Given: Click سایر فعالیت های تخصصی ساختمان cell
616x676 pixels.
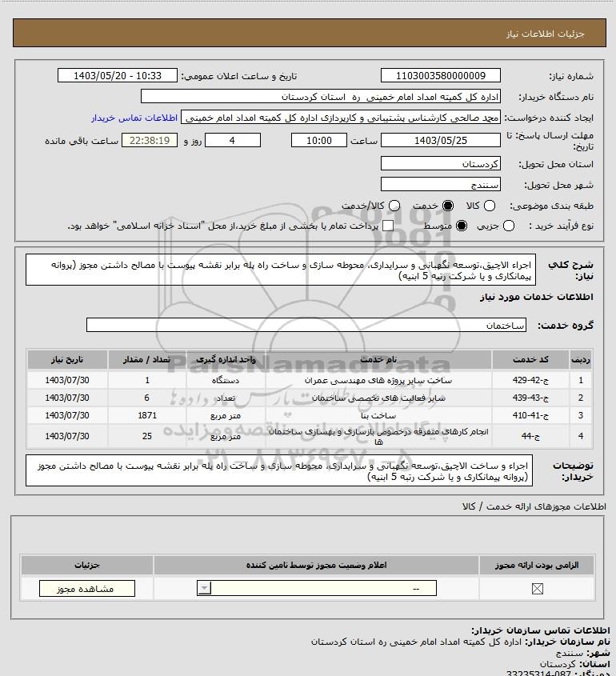Looking at the screenshot, I should click(x=378, y=398).
